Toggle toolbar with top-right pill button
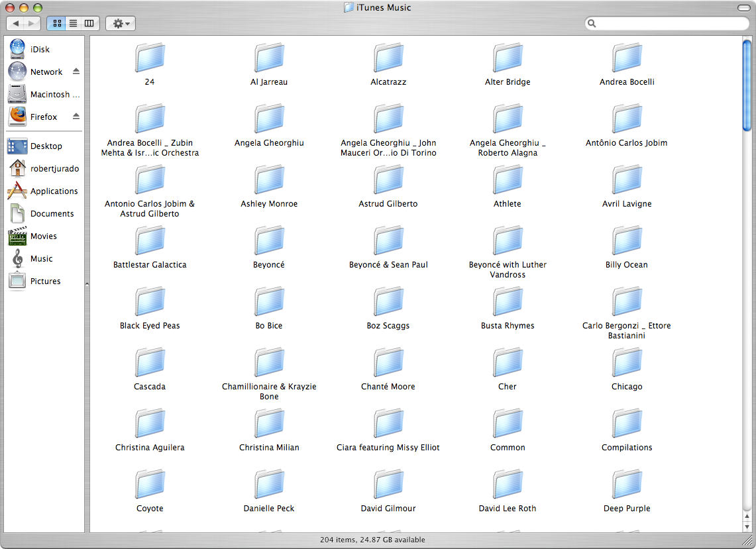This screenshot has height=549, width=756. pyautogui.click(x=744, y=8)
